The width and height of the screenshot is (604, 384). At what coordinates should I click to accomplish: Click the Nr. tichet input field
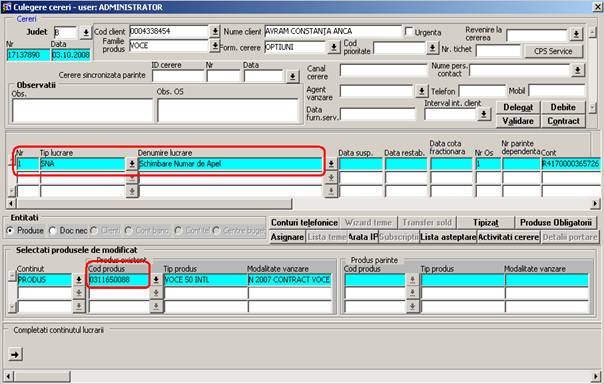point(498,50)
